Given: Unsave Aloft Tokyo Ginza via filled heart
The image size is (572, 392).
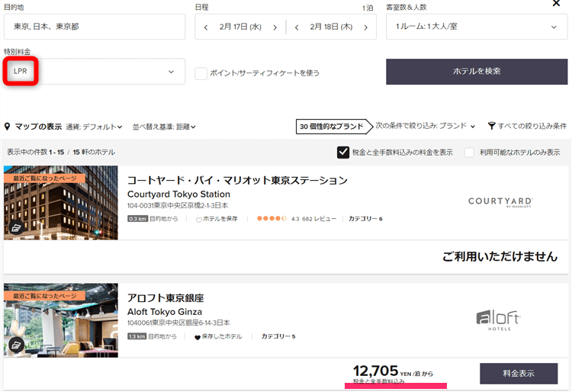Looking at the screenshot, I should tap(198, 336).
